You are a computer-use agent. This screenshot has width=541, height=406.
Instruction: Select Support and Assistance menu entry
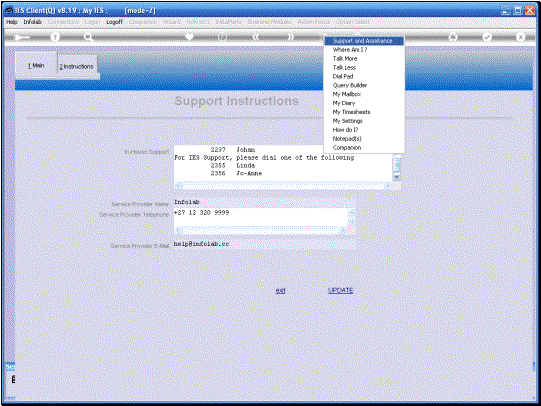364,41
